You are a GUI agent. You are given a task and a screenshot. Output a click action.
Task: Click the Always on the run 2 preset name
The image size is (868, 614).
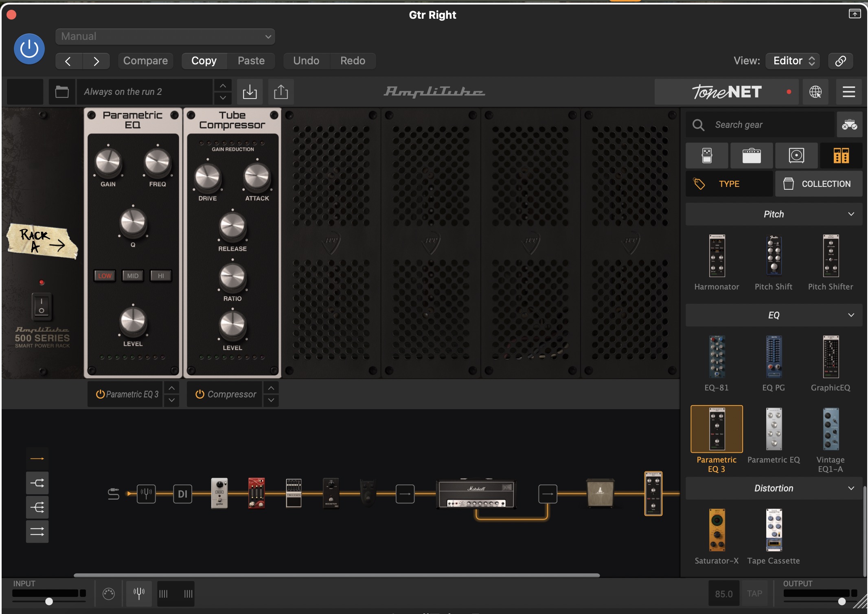point(145,92)
